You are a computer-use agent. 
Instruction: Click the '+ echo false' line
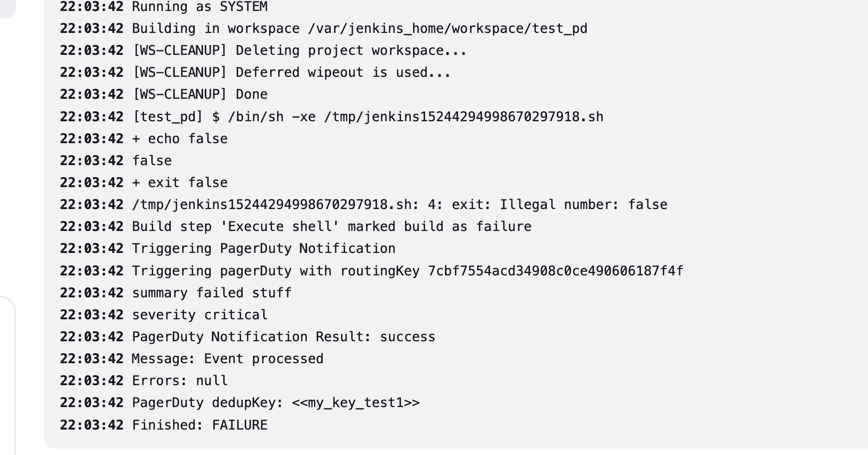[180, 139]
